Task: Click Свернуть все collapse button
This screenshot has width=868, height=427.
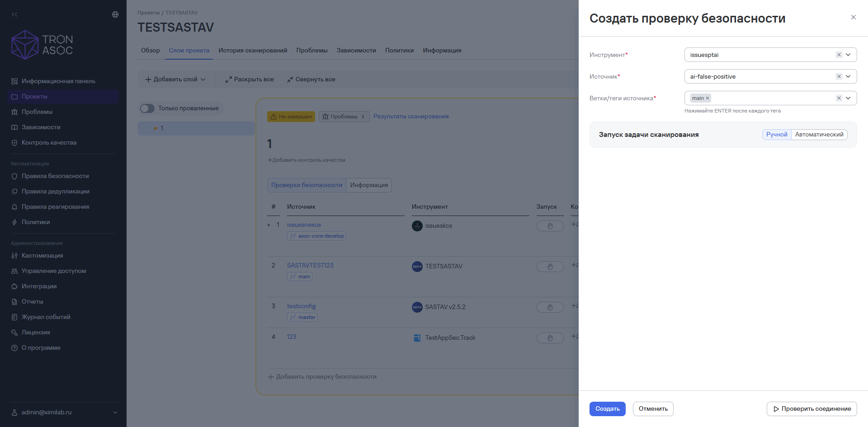Action: 311,79
